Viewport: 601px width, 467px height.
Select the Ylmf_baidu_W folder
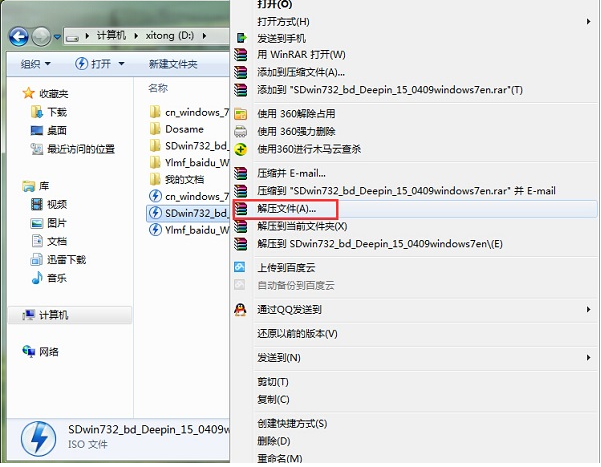pos(189,163)
